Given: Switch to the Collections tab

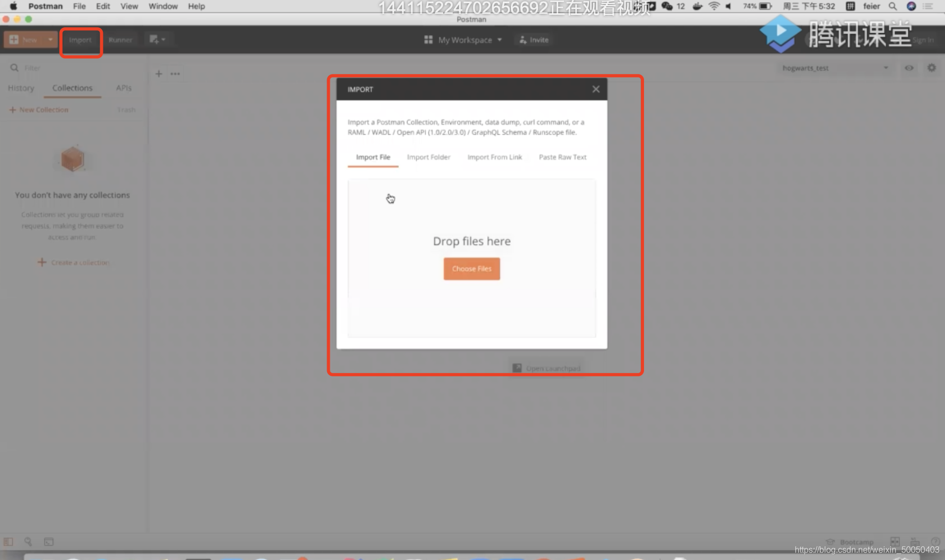Looking at the screenshot, I should [x=72, y=88].
